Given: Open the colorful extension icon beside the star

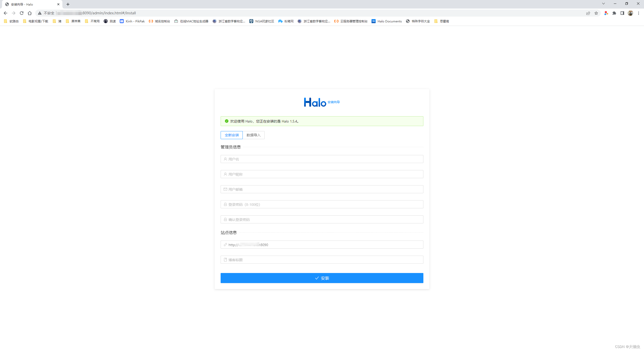Looking at the screenshot, I should (606, 13).
